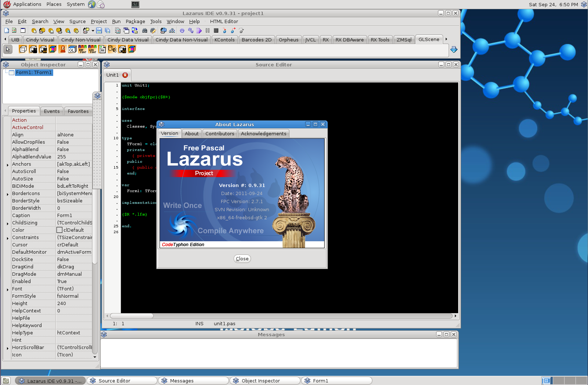
Task: Click the Save file toolbar icon
Action: click(99, 30)
